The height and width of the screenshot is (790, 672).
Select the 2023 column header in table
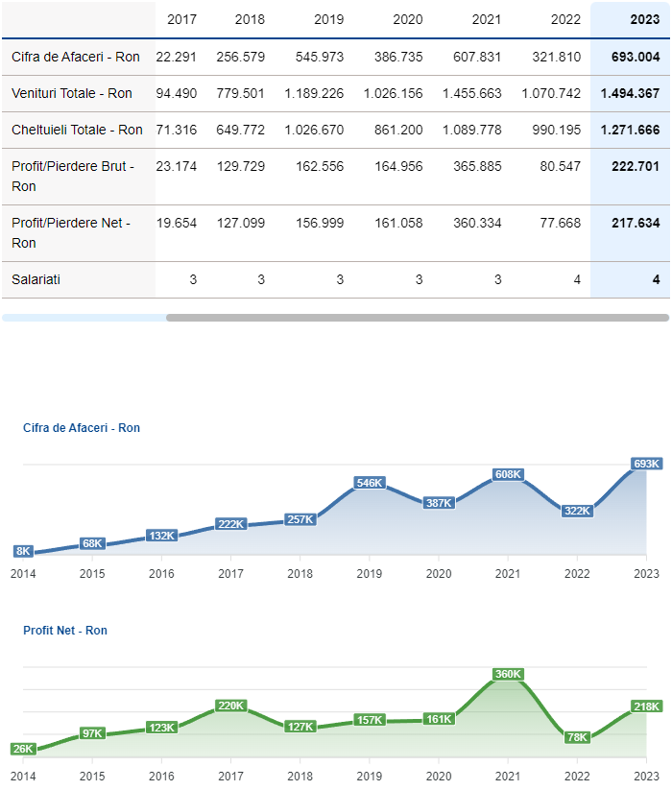[644, 19]
